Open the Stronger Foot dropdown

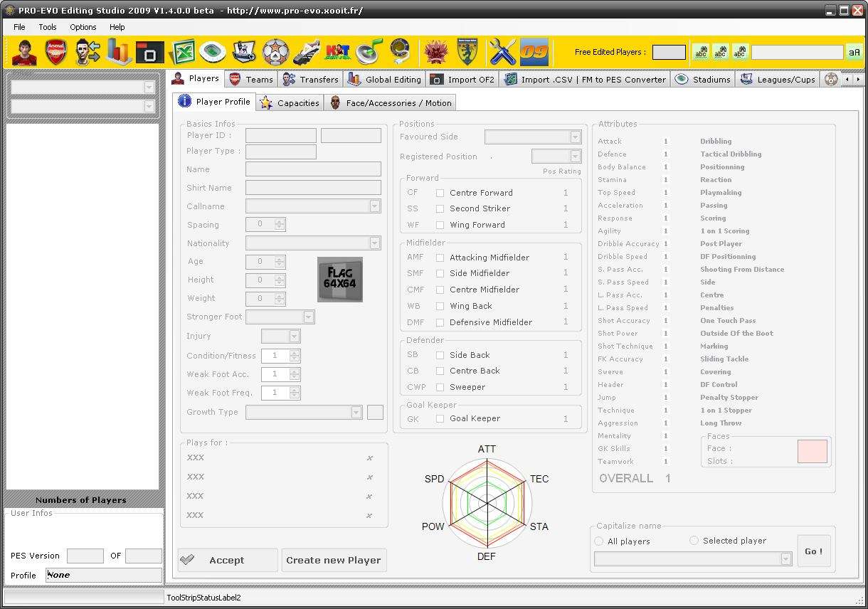click(x=308, y=317)
